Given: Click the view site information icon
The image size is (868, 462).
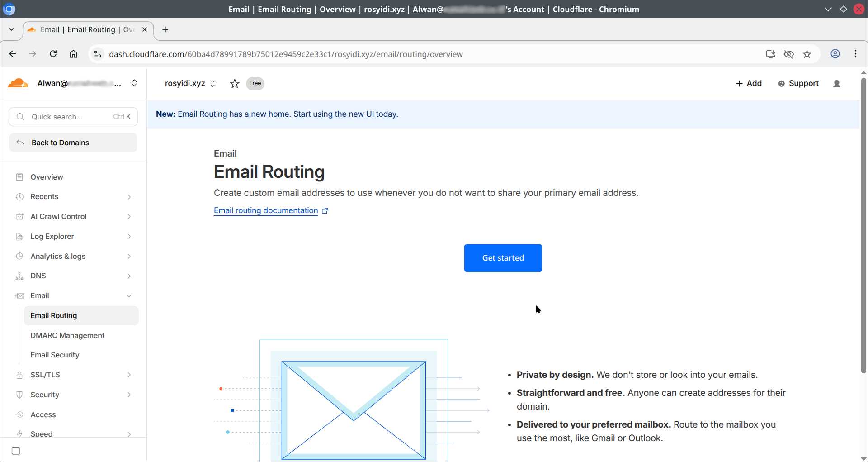Looking at the screenshot, I should pos(98,54).
